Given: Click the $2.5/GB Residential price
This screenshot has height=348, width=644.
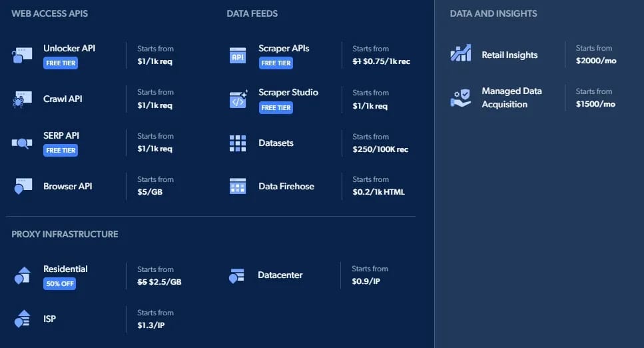Looking at the screenshot, I should point(165,282).
